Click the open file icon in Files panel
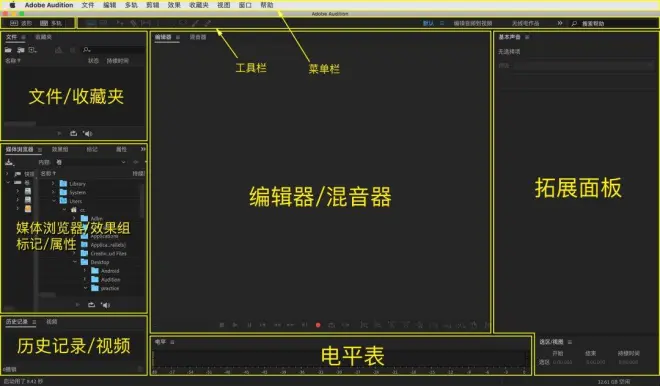Image resolution: width=660 pixels, height=386 pixels. pos(8,50)
